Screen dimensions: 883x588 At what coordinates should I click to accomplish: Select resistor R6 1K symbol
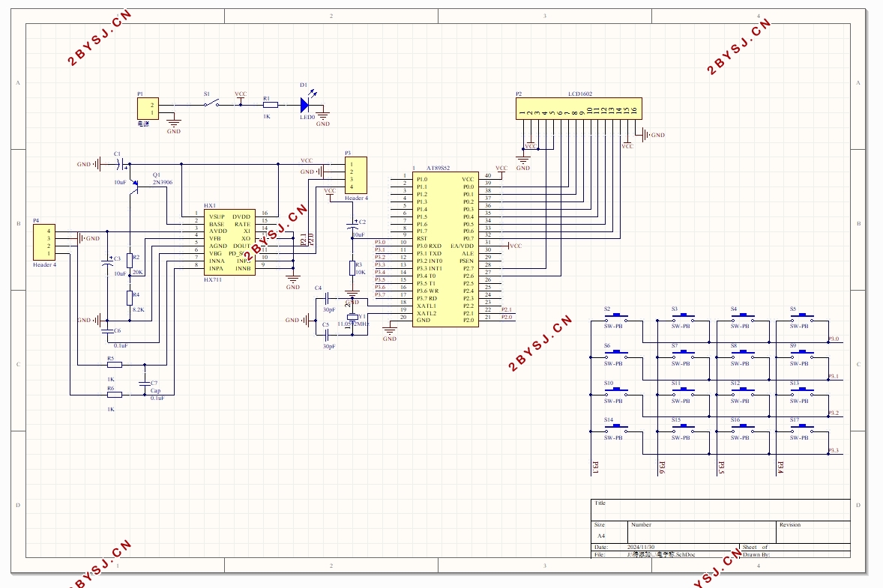[x=115, y=395]
